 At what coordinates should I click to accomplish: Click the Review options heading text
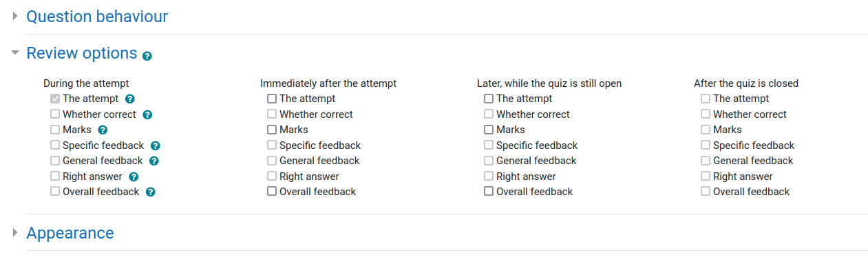pos(82,53)
